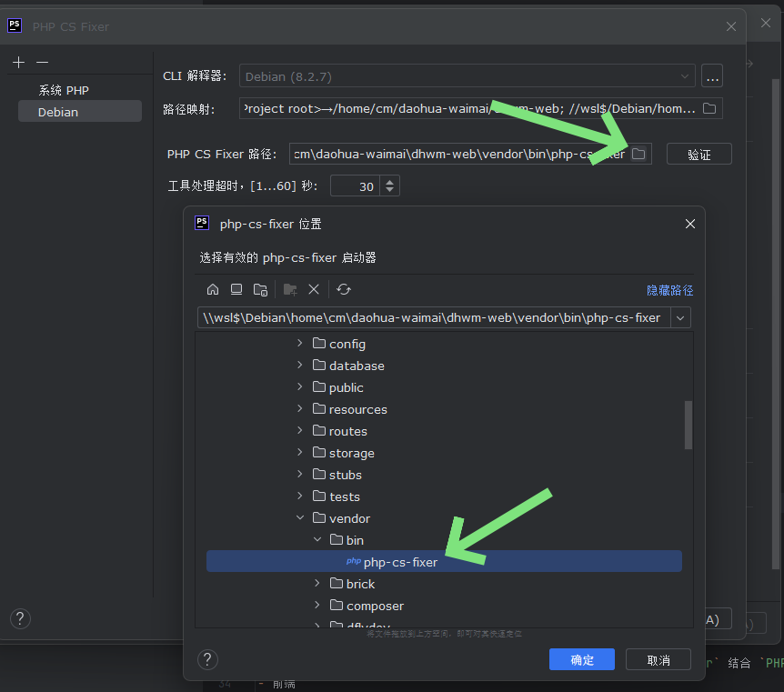Remove the selected configuration with minus

pyautogui.click(x=43, y=63)
